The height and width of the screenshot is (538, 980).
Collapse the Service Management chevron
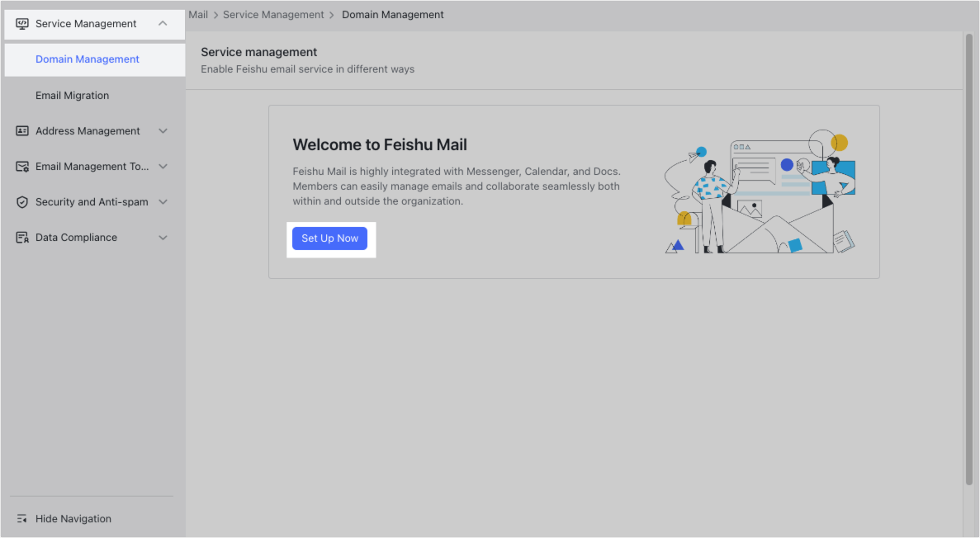[x=163, y=24]
